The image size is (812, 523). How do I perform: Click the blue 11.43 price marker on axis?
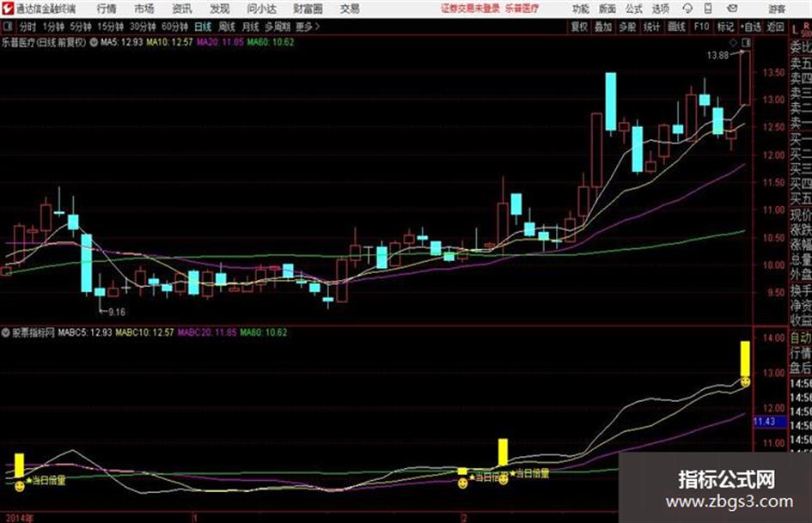pos(765,422)
